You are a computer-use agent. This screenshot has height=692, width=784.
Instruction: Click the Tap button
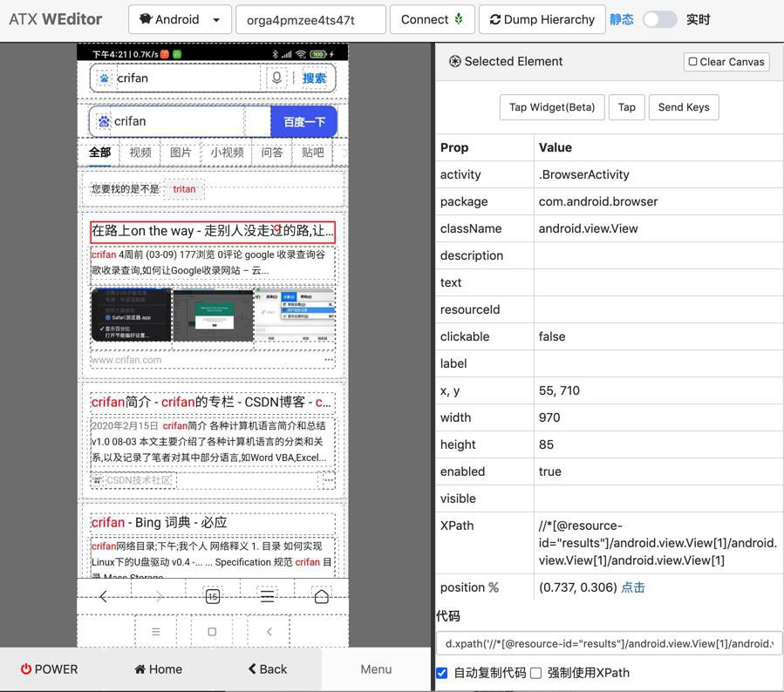coord(626,107)
